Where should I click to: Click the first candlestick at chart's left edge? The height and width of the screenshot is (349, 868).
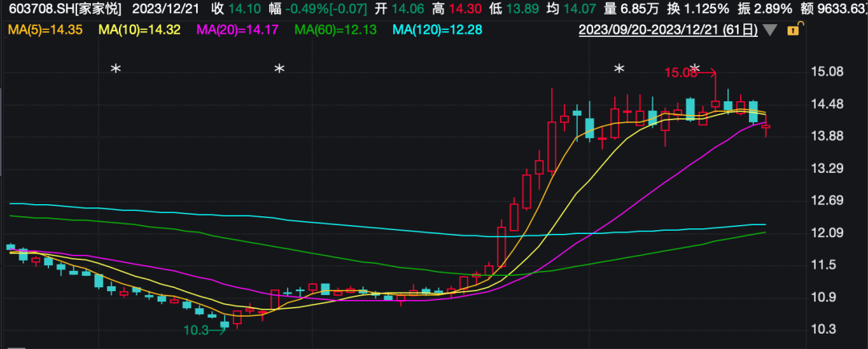[10, 248]
